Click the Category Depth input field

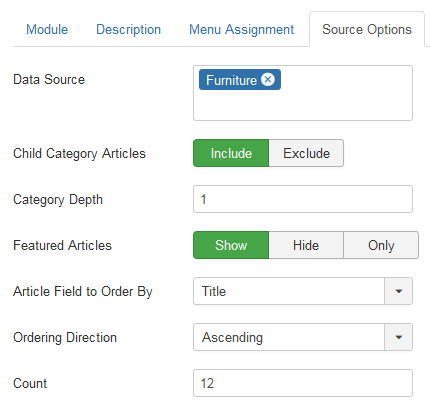[303, 199]
